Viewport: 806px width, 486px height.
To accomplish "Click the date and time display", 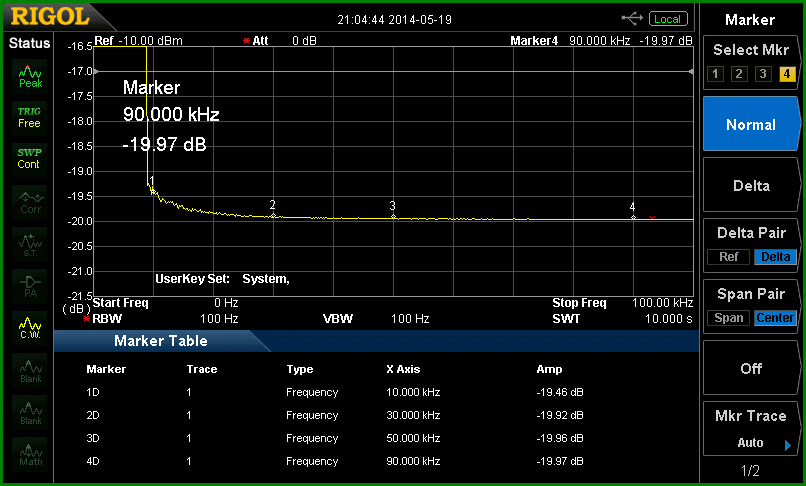I will click(394, 20).
